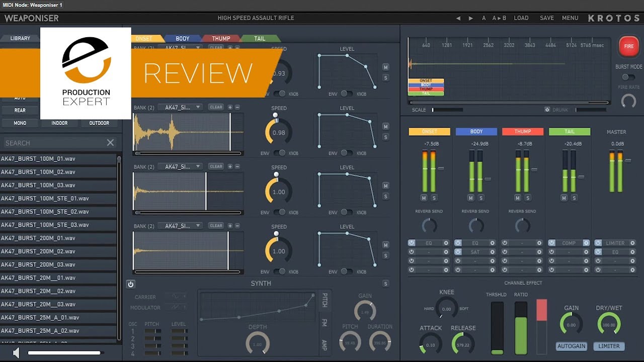Copy A to B with A▸B button
The image size is (644, 362).
[499, 18]
